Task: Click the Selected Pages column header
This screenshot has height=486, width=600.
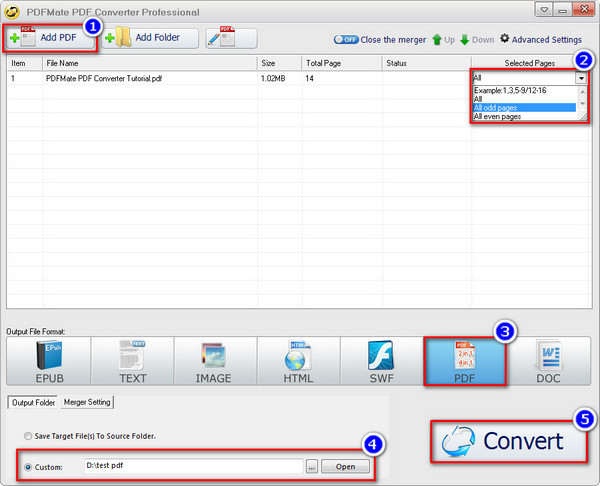Action: point(530,63)
